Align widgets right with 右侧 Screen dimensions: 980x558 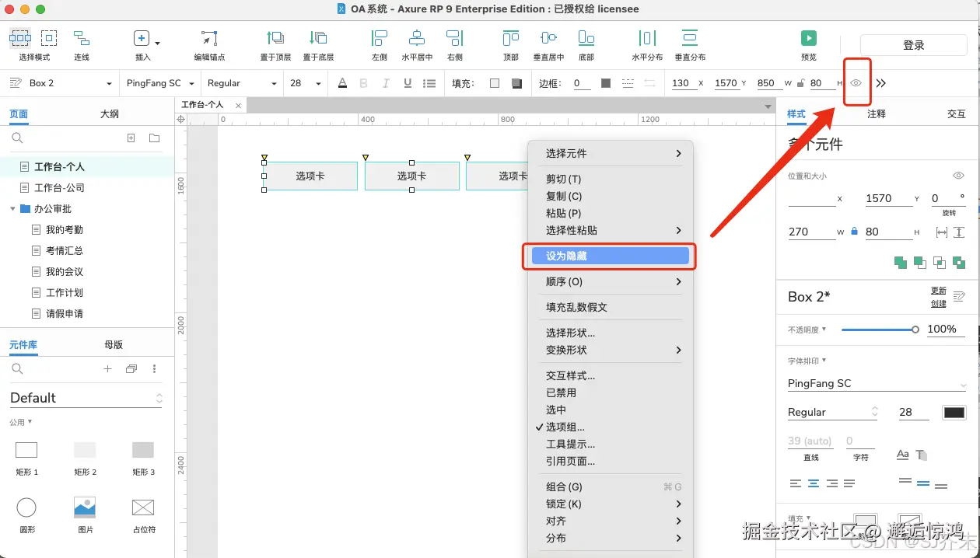pyautogui.click(x=455, y=37)
